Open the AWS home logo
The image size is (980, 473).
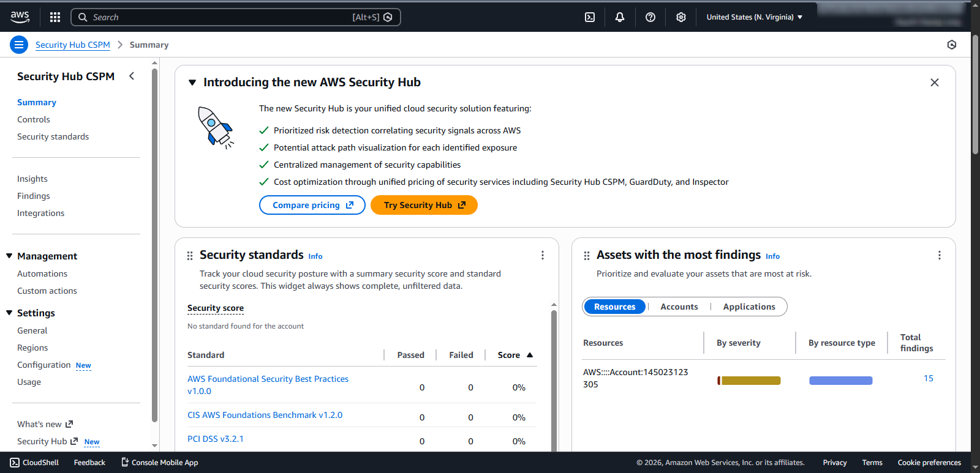[x=20, y=17]
